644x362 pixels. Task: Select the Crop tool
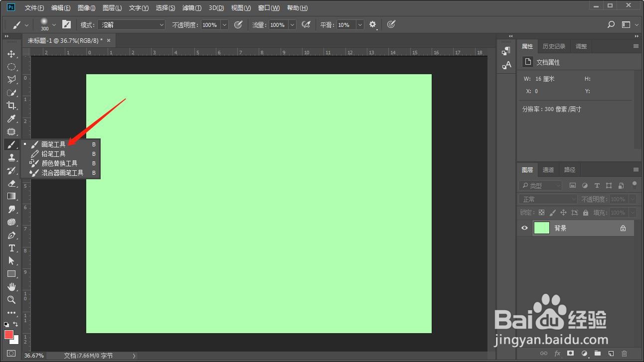pos(11,106)
